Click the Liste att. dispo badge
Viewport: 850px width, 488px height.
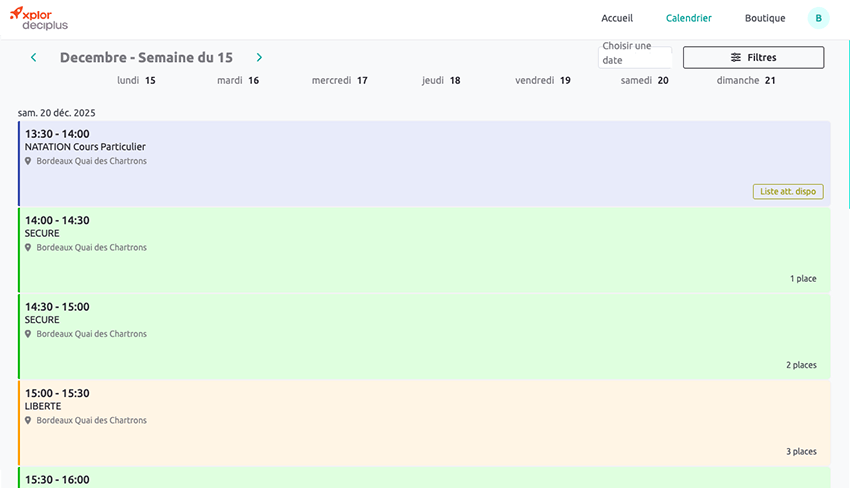coord(787,192)
